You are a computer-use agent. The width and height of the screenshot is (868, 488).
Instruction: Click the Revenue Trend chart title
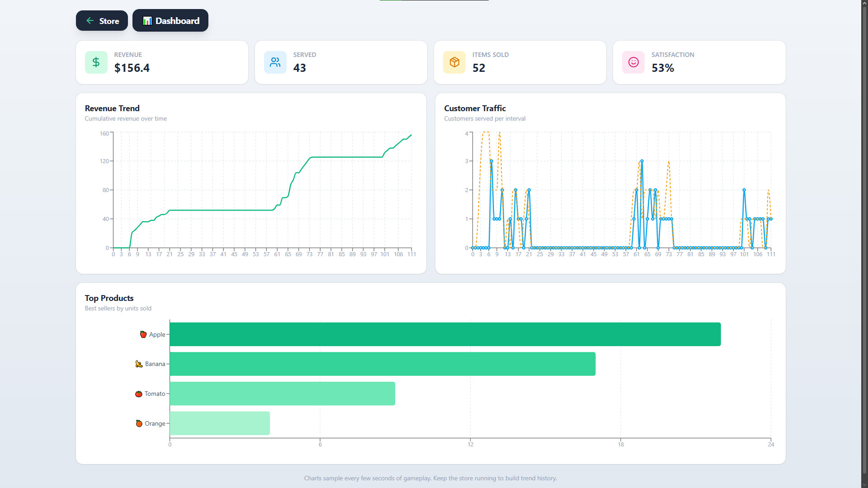click(112, 108)
